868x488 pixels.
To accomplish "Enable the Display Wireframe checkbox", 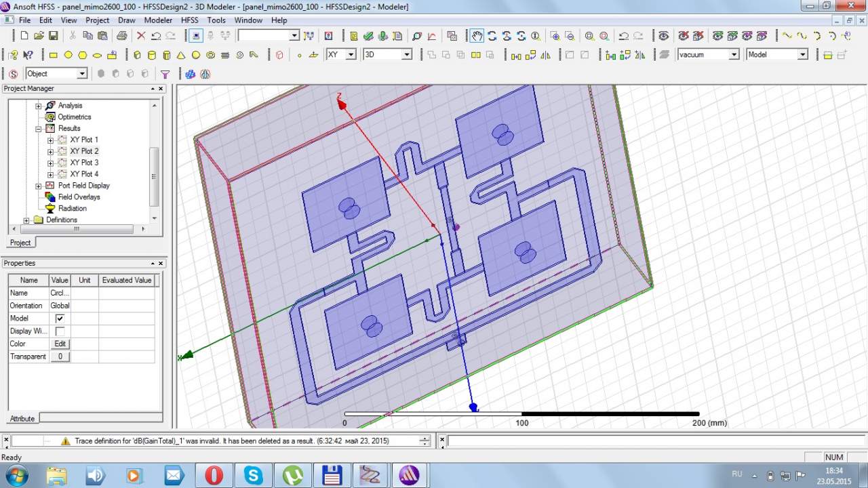I will coord(60,331).
